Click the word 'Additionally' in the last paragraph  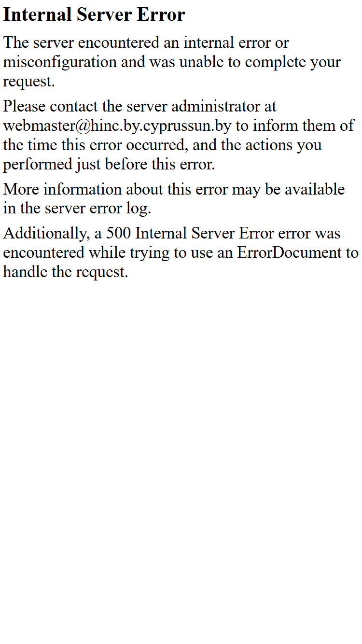click(x=47, y=234)
